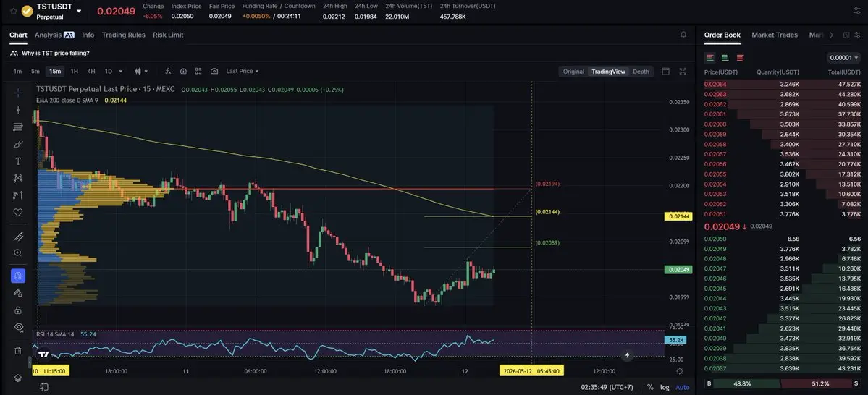
Task: Select the trend line drawing tool
Action: pyautogui.click(x=17, y=109)
